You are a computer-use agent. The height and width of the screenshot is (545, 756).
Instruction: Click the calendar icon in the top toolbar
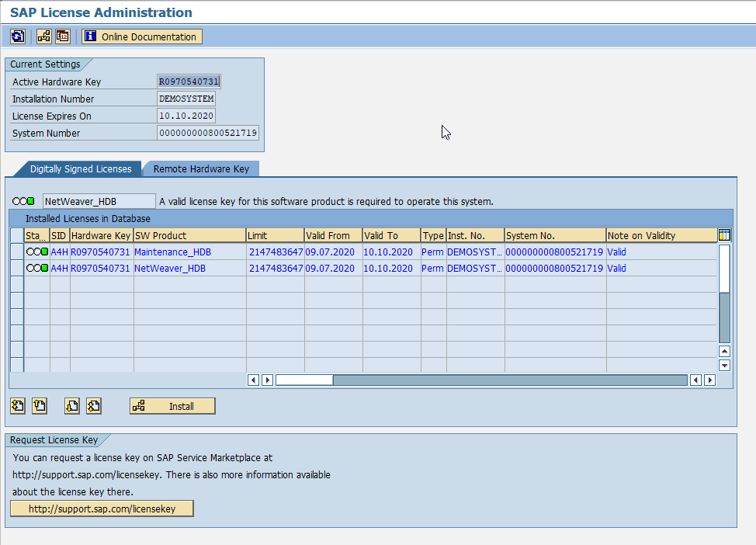click(63, 36)
